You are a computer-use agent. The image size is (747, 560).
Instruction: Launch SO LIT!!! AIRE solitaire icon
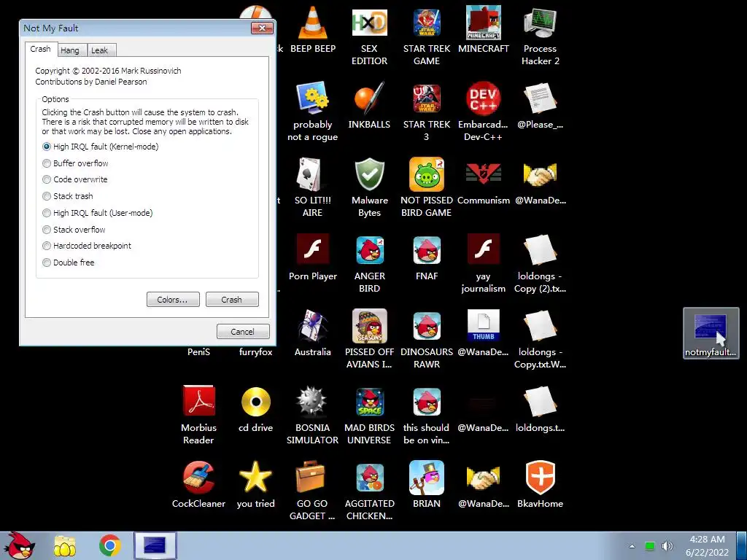312,187
